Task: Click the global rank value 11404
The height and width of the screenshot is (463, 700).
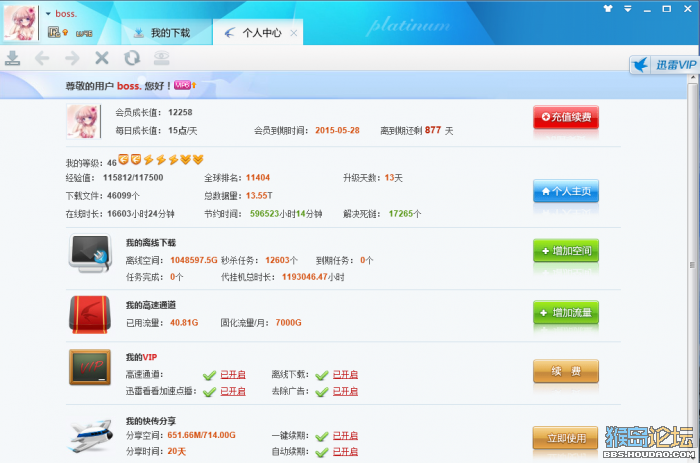Action: click(x=258, y=178)
